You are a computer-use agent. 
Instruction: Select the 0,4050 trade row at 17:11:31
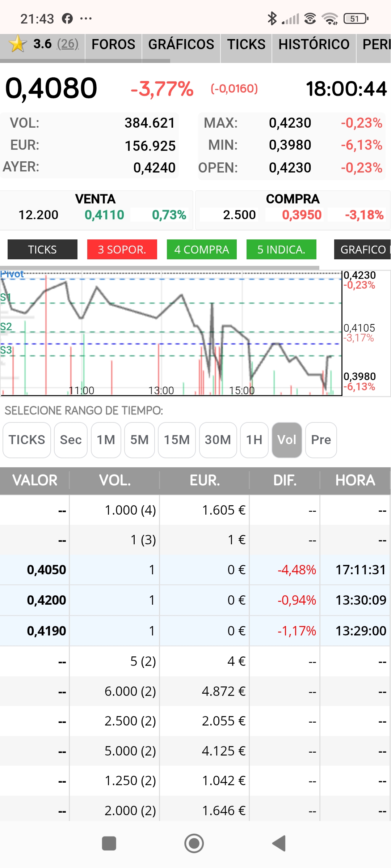[x=195, y=570]
